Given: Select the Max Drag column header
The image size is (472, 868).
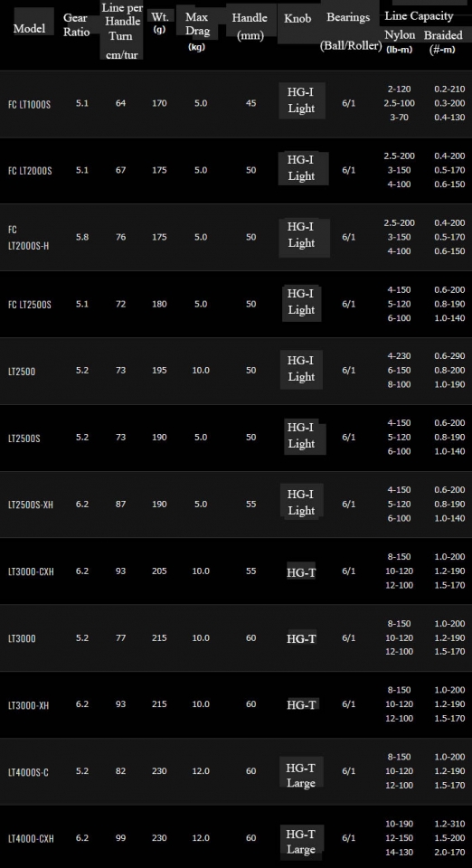Looking at the screenshot, I should [x=196, y=31].
